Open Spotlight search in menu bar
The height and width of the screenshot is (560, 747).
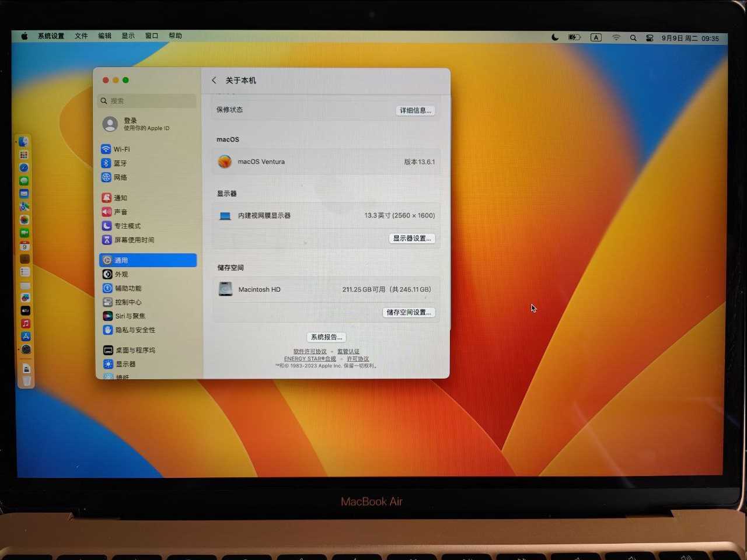[633, 38]
